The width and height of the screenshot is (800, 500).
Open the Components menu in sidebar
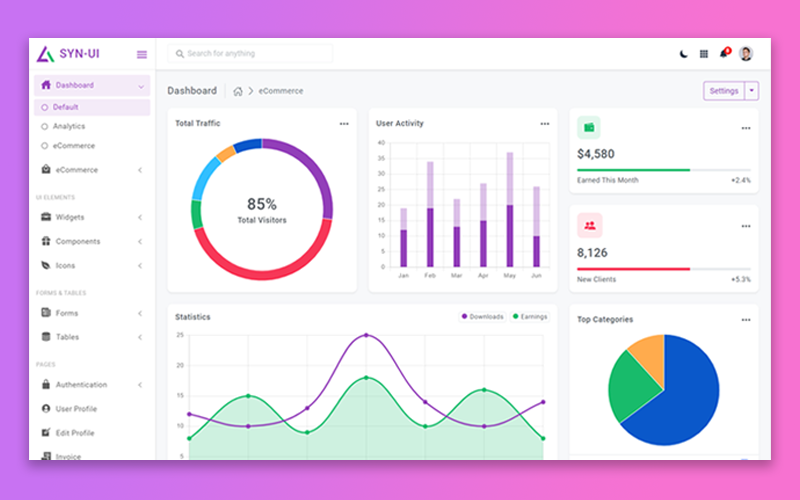click(77, 241)
